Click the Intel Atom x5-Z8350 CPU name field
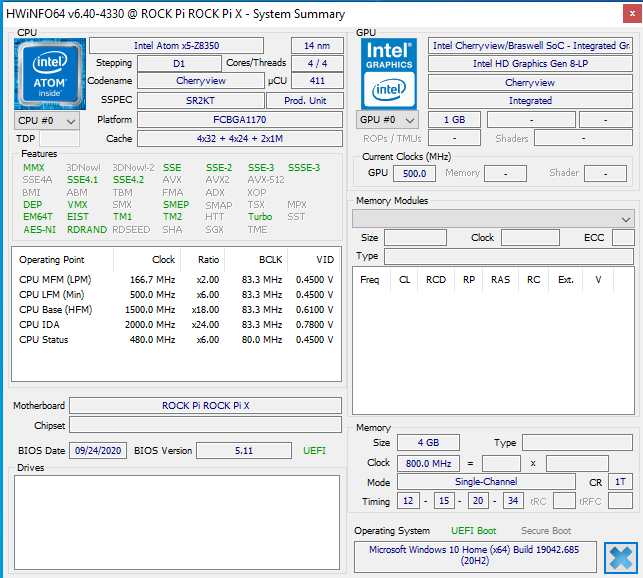 click(176, 46)
